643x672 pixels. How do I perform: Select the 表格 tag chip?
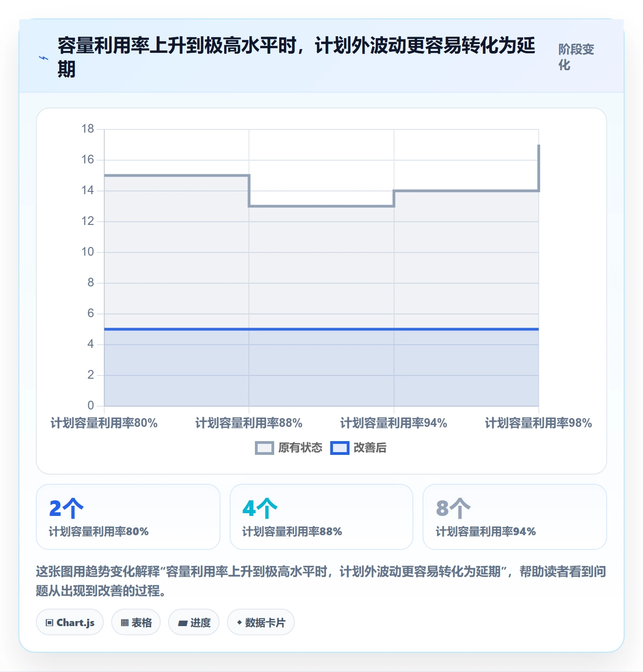click(136, 622)
